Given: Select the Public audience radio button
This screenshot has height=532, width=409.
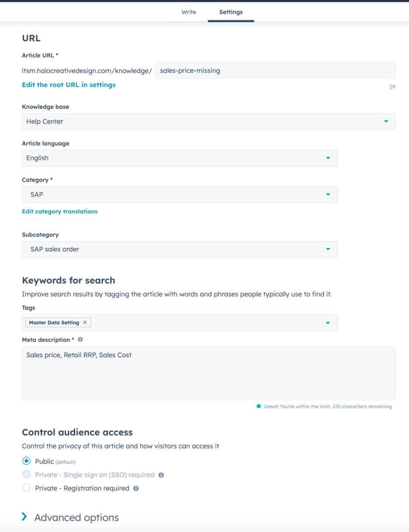Looking at the screenshot, I should (27, 461).
